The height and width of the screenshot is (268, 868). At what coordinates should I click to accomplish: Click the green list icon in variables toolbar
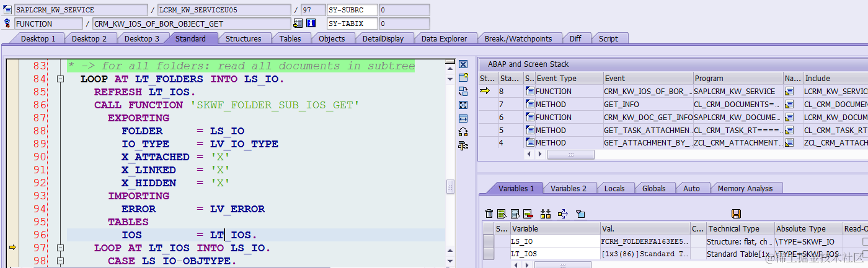502,214
